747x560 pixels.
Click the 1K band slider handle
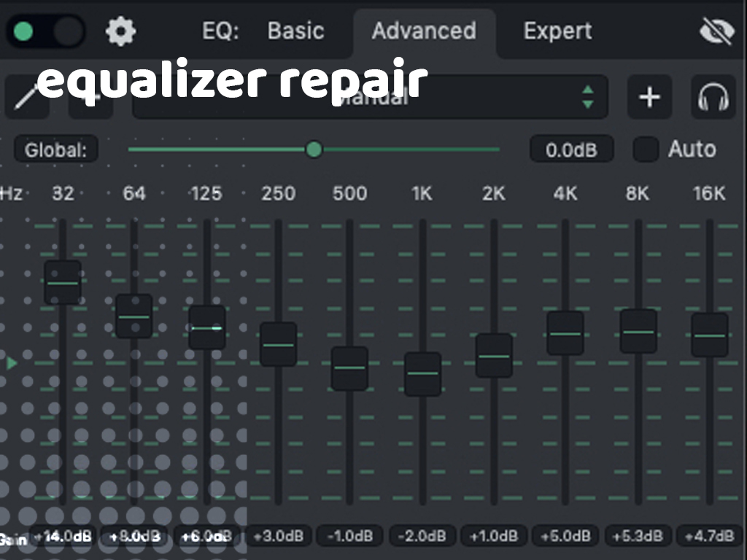(x=422, y=373)
